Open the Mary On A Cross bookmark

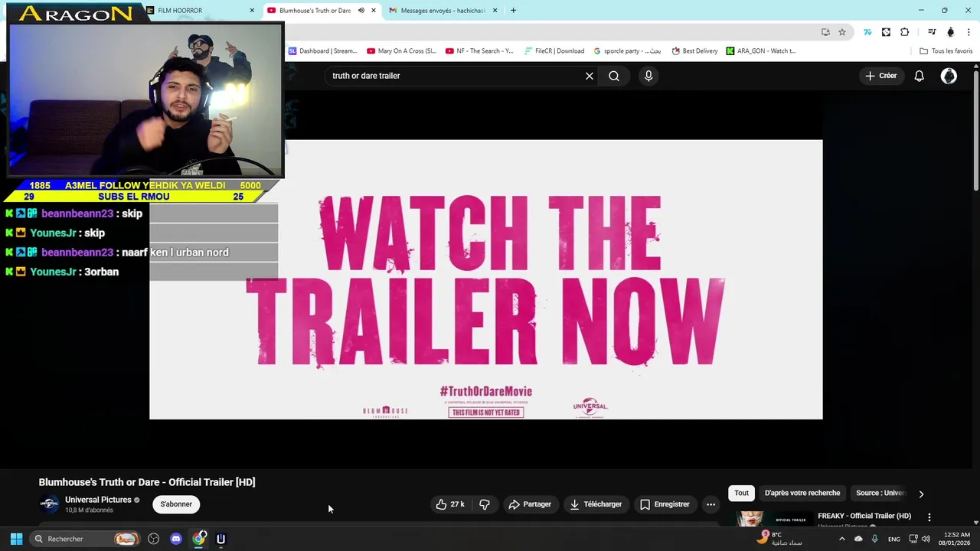402,51
